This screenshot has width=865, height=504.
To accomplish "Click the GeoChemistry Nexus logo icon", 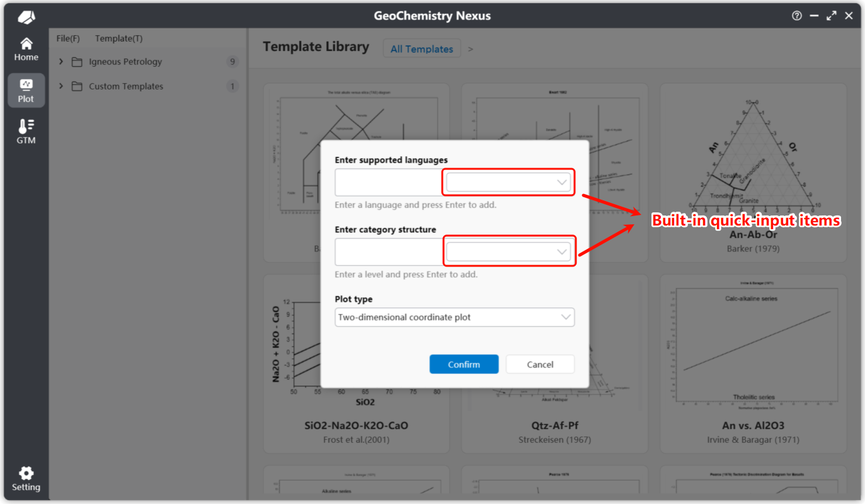I will [26, 16].
